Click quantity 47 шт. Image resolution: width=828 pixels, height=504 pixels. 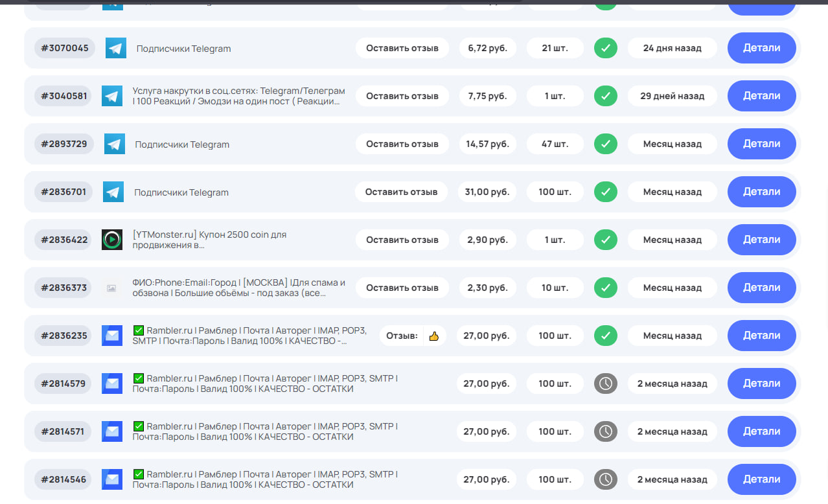pyautogui.click(x=555, y=144)
